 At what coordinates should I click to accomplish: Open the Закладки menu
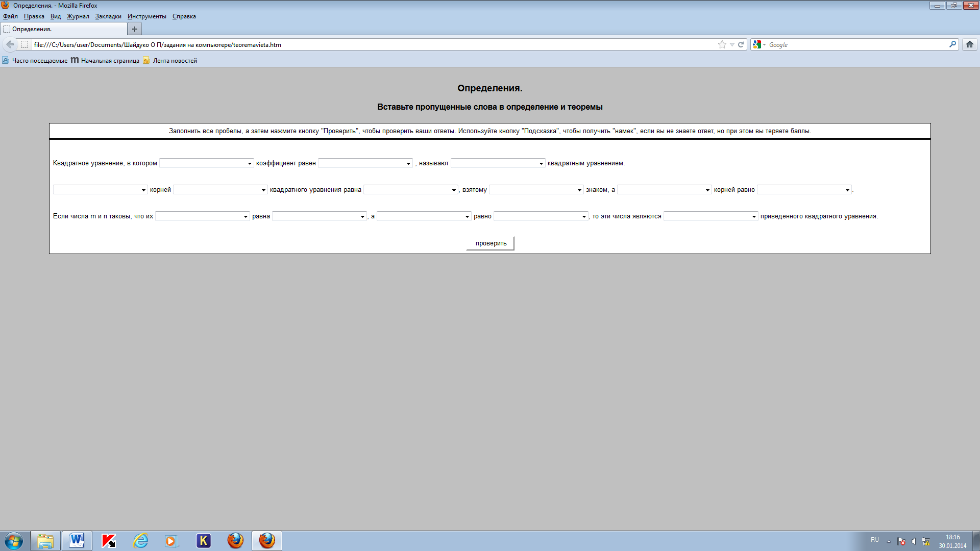(x=108, y=16)
